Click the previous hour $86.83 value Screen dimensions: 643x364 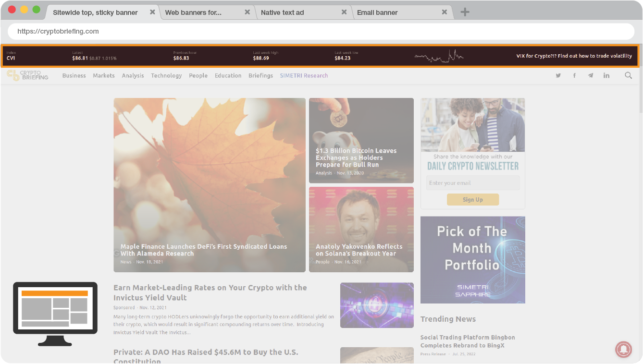(181, 58)
